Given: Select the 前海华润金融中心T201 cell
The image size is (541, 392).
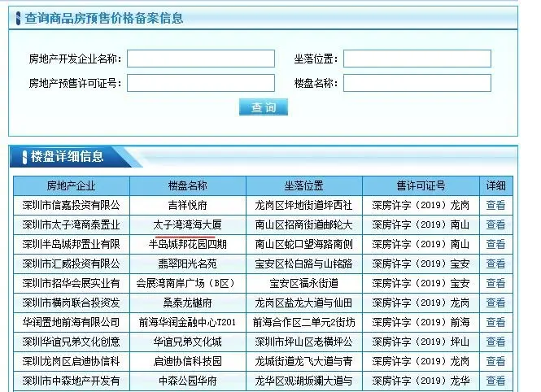Looking at the screenshot, I should [x=188, y=322].
